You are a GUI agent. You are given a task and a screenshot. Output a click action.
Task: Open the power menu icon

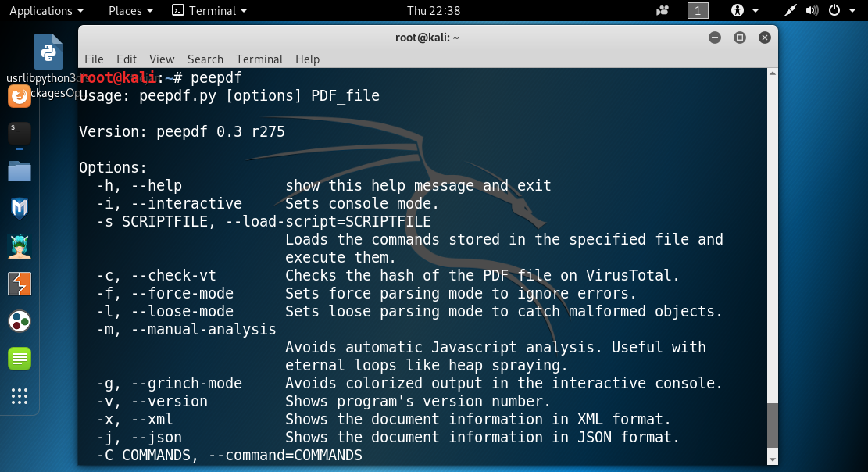(834, 10)
